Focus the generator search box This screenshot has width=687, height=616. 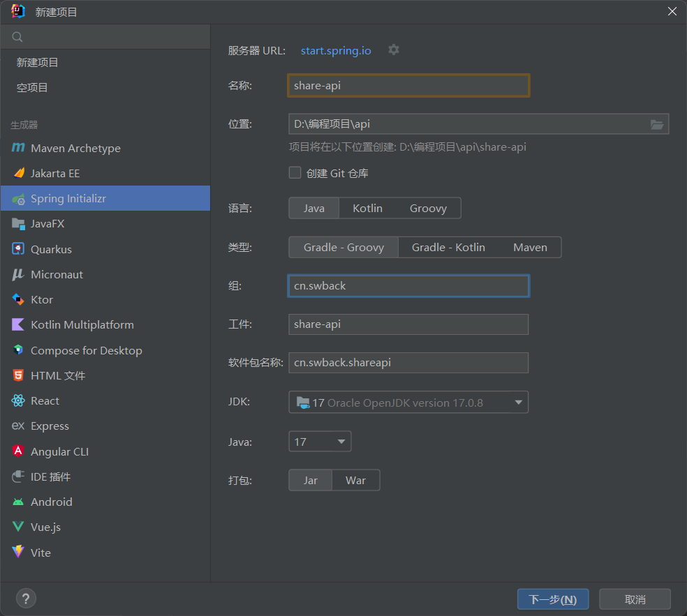tap(105, 37)
